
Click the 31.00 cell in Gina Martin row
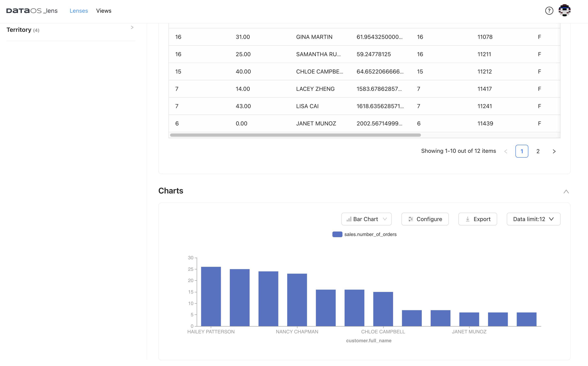point(243,37)
